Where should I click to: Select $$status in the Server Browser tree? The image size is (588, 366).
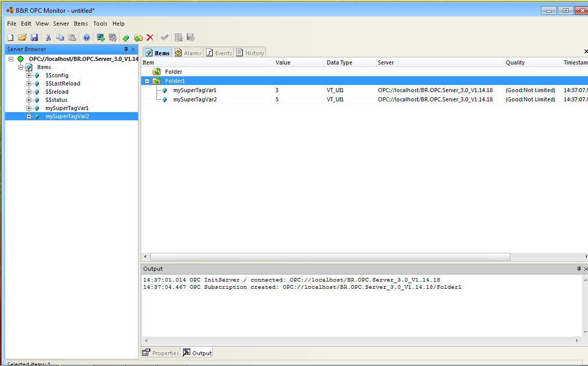click(x=57, y=100)
